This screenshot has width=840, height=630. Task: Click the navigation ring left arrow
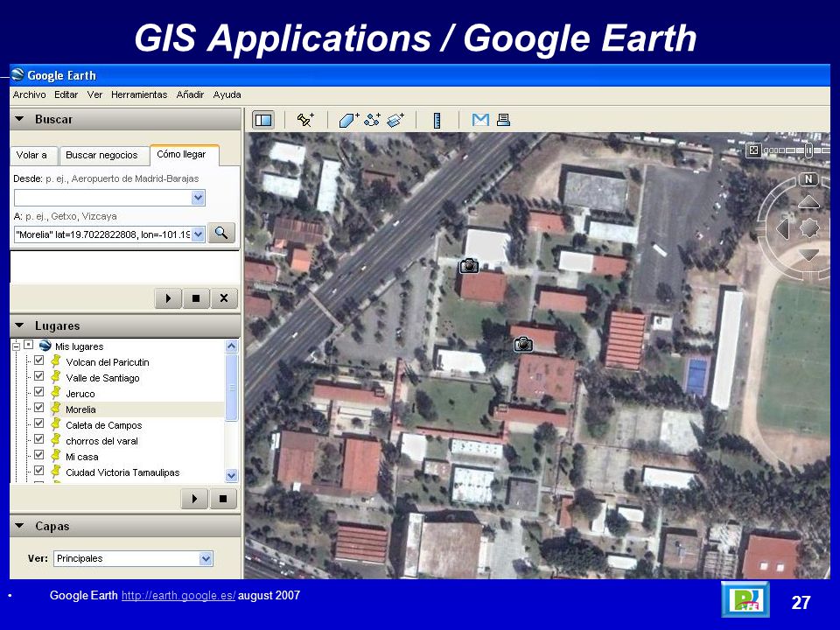coord(783,228)
